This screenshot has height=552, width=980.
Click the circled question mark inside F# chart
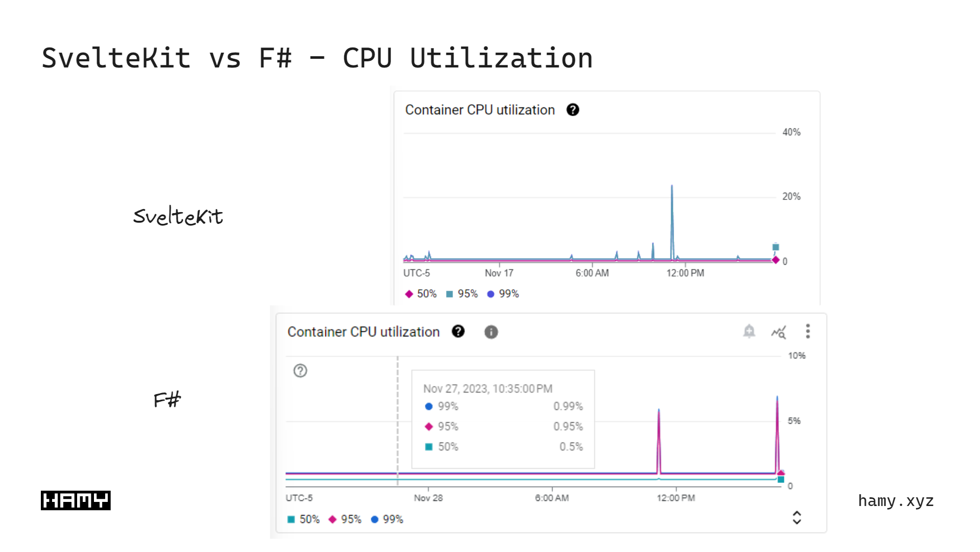tap(300, 371)
